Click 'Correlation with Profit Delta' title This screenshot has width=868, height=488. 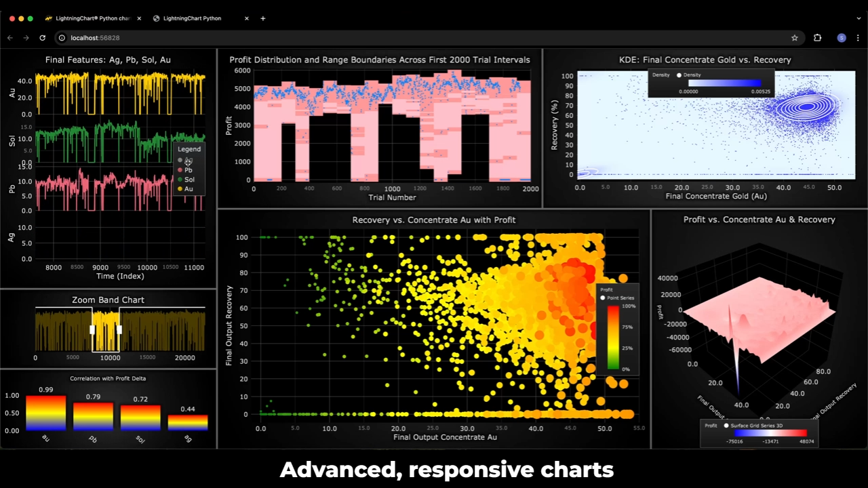coord(108,378)
